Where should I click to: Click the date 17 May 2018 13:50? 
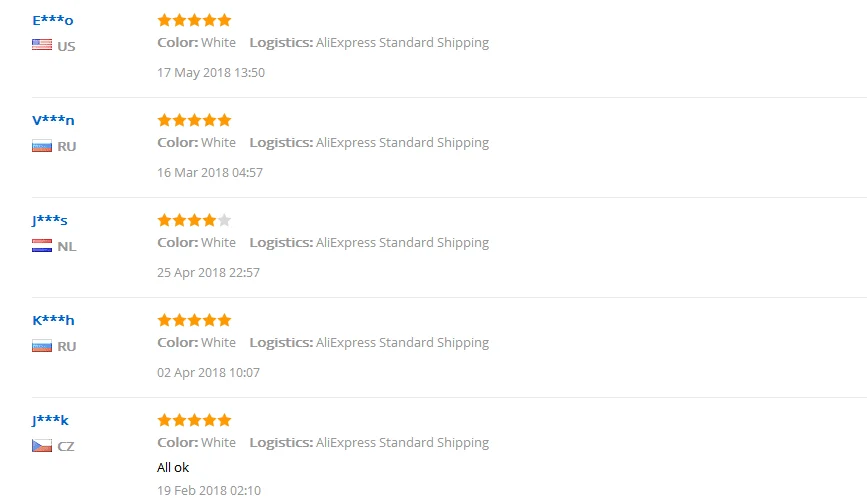click(211, 72)
